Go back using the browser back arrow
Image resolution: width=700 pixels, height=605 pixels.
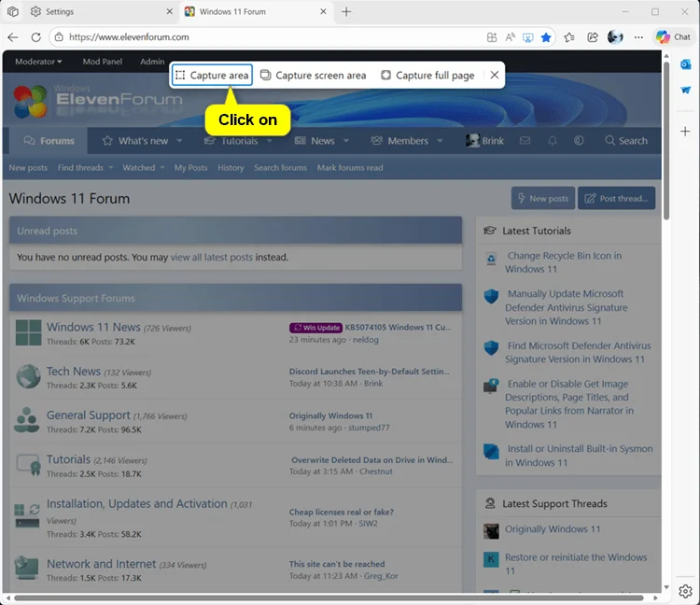pyautogui.click(x=13, y=37)
